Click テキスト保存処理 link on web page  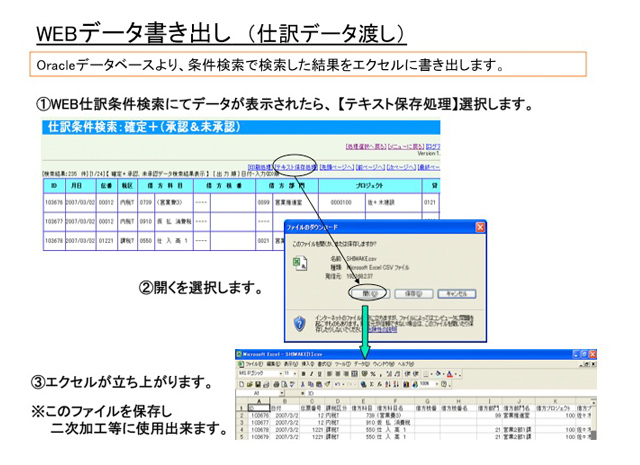[x=296, y=167]
